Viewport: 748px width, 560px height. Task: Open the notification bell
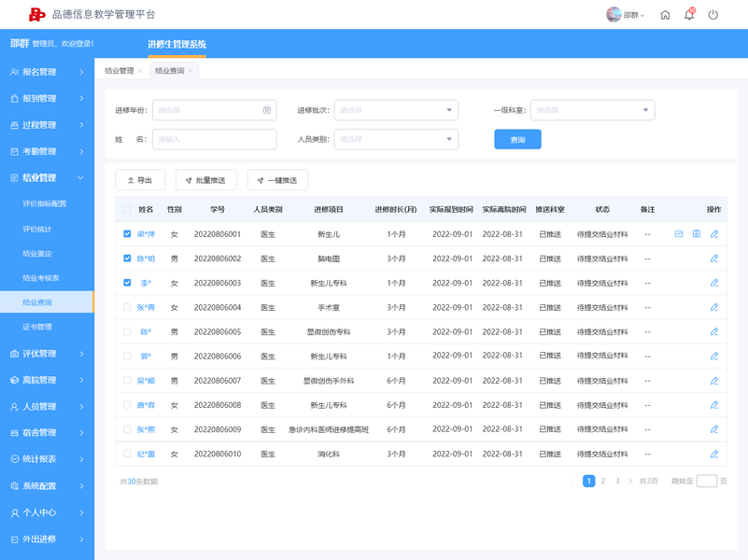pos(689,14)
